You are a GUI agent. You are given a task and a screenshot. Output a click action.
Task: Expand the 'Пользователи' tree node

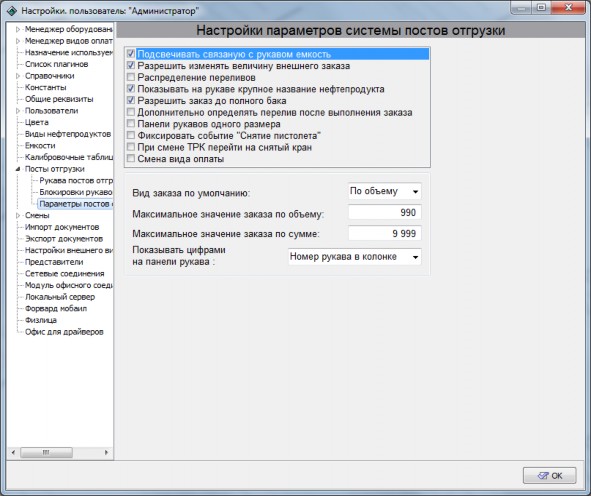[x=18, y=111]
